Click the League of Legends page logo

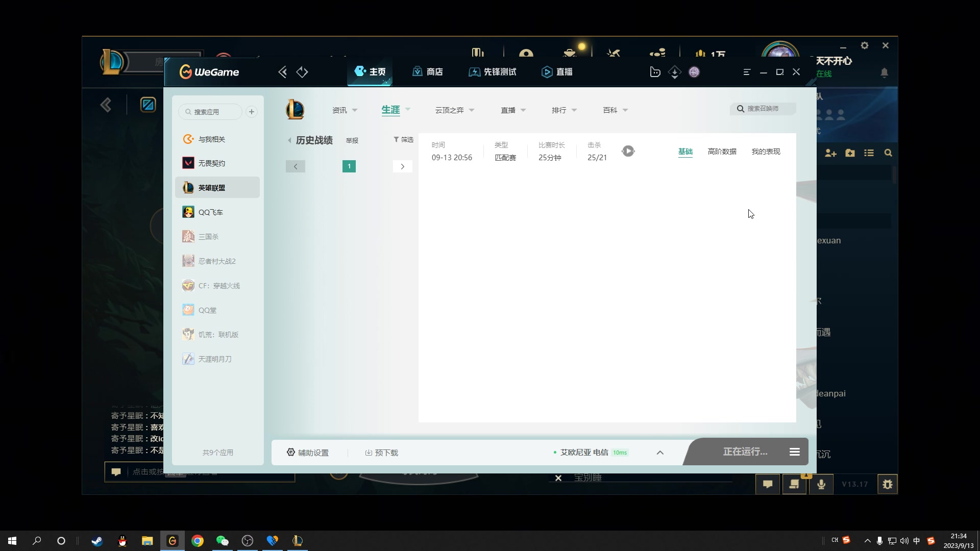[295, 110]
